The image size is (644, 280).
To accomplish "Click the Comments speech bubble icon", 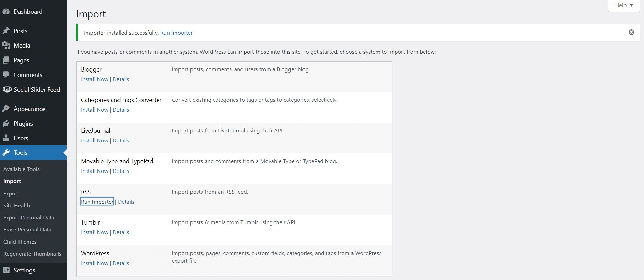I will pos(6,75).
